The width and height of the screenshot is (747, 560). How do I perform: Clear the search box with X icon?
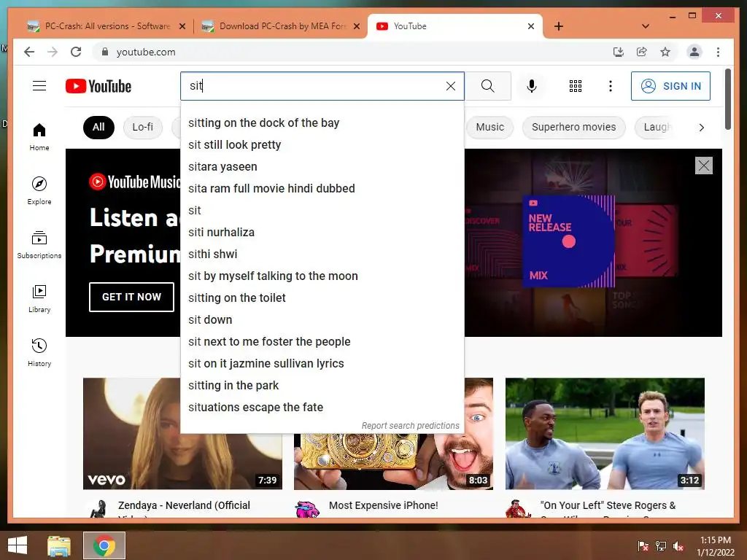click(x=450, y=86)
